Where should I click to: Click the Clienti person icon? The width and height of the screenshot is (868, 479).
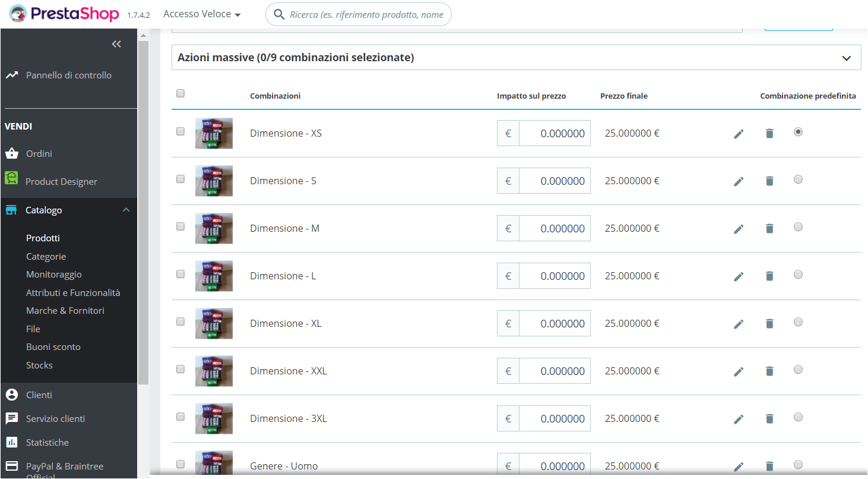click(x=11, y=395)
